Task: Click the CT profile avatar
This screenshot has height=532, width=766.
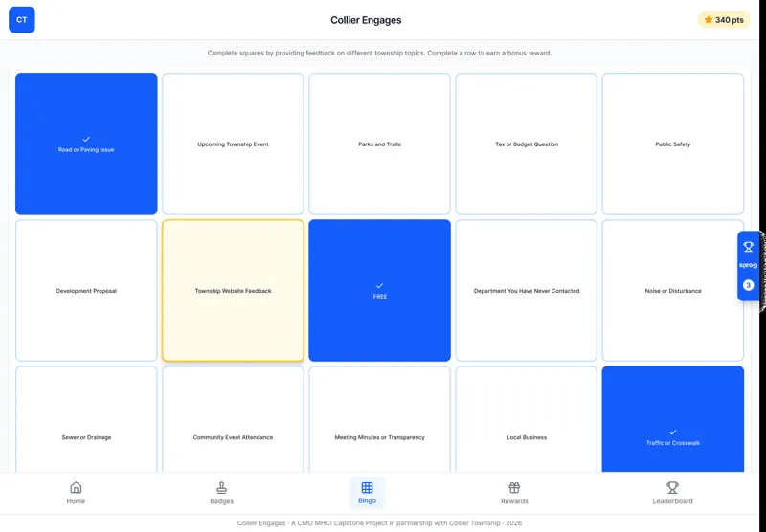Action: [x=21, y=19]
